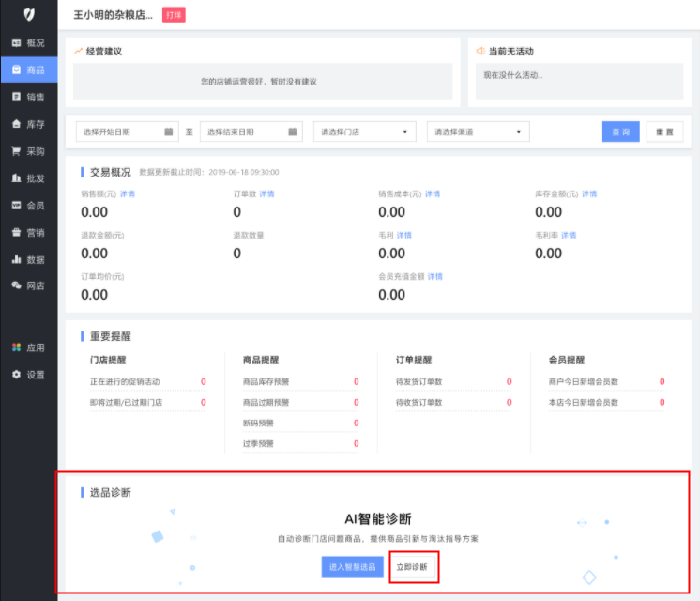Open 数据 data menu item
700x601 pixels.
(x=28, y=259)
